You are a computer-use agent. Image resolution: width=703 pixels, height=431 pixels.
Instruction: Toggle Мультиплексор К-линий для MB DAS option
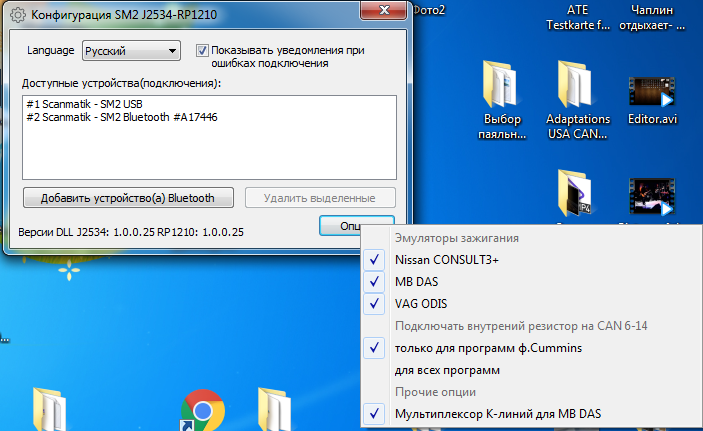click(531, 414)
